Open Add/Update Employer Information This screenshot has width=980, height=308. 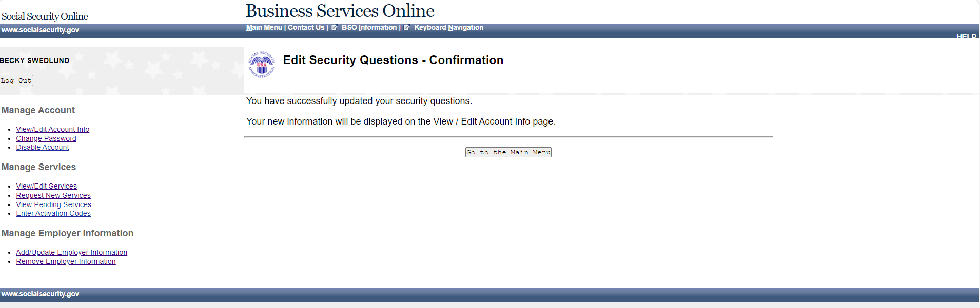click(x=71, y=253)
